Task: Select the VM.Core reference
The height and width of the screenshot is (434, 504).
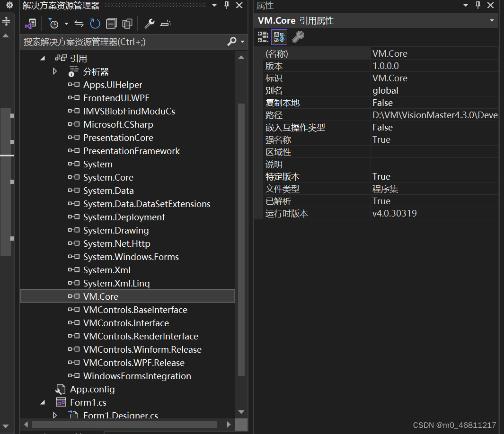Action: click(101, 296)
